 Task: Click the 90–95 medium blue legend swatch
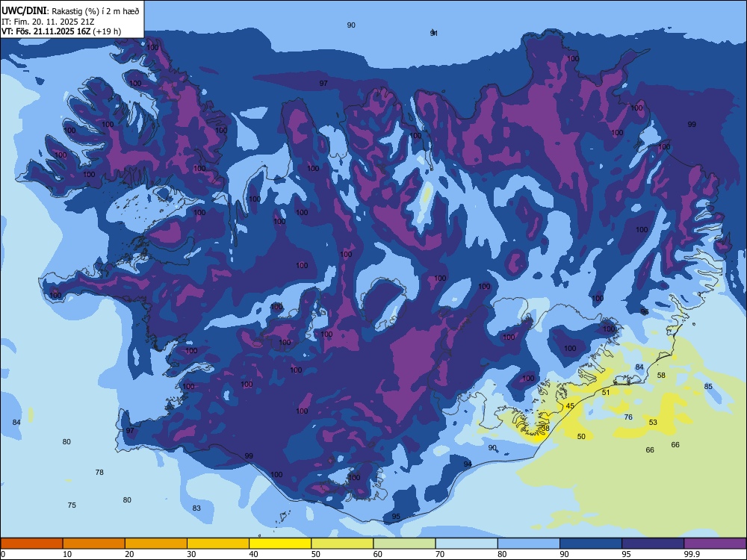click(x=591, y=544)
